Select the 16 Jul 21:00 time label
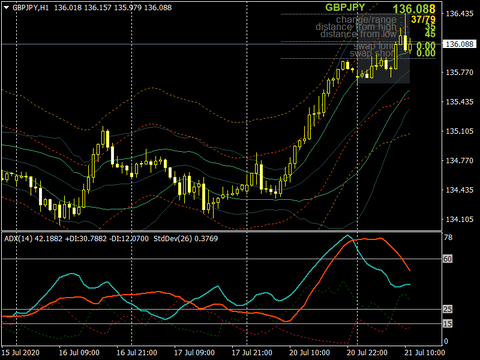The height and width of the screenshot is (360, 480). click(137, 353)
